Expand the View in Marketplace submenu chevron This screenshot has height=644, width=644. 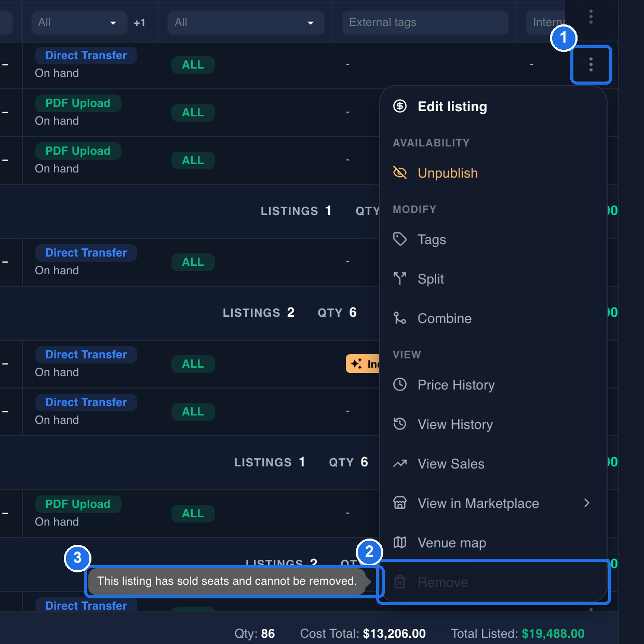tap(587, 503)
